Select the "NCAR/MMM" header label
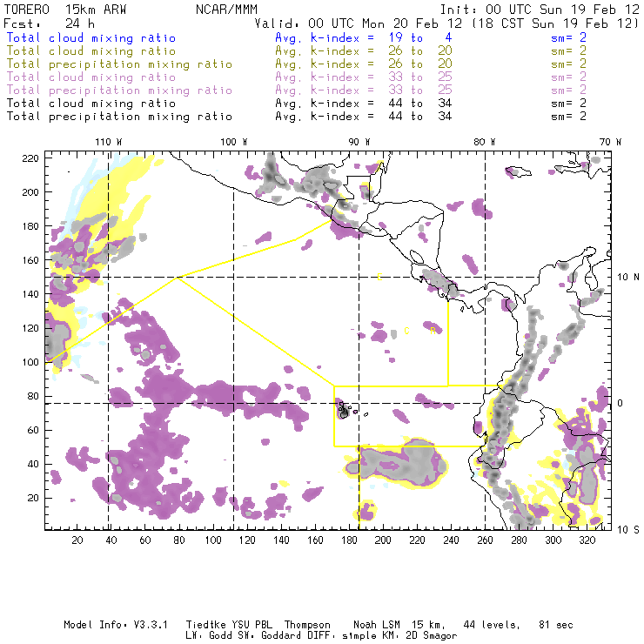The height and width of the screenshot is (644, 644). (226, 10)
